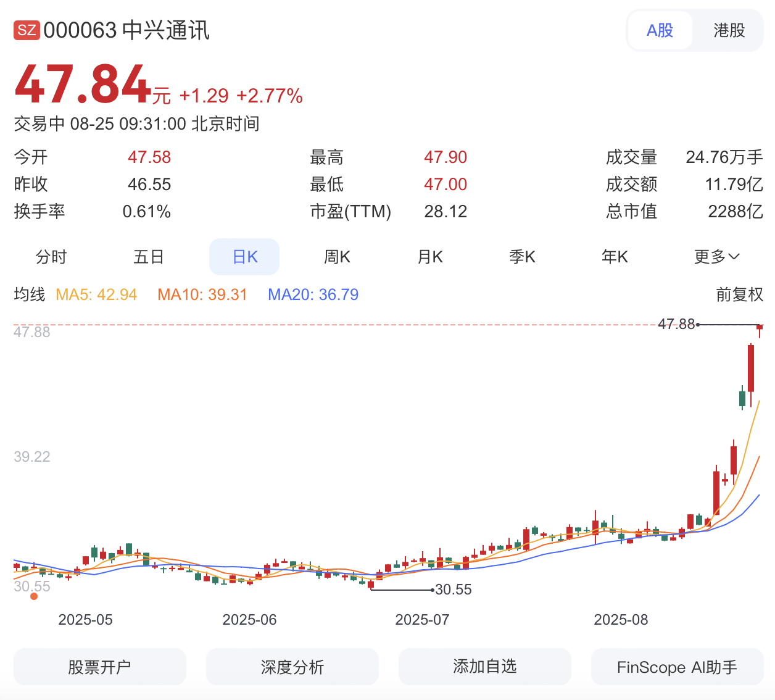Click the current price 47.84
Screen dimensions: 775x700
pyautogui.click(x=83, y=84)
